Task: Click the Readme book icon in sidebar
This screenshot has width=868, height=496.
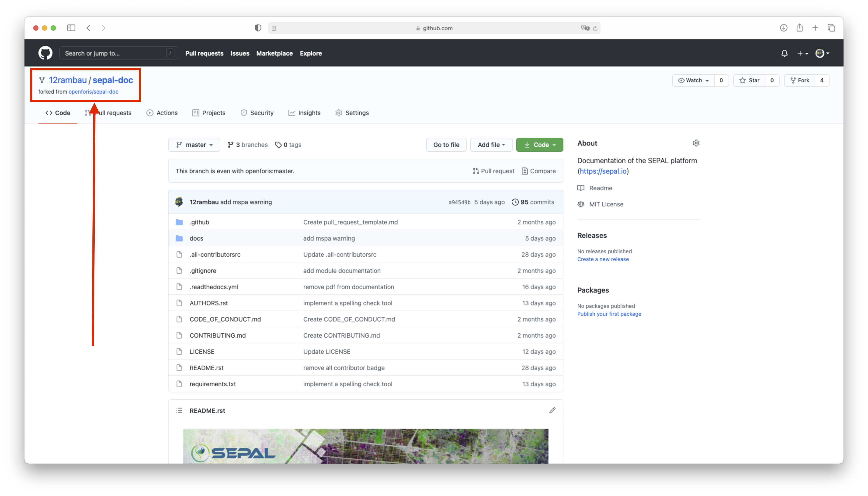Action: 581,188
